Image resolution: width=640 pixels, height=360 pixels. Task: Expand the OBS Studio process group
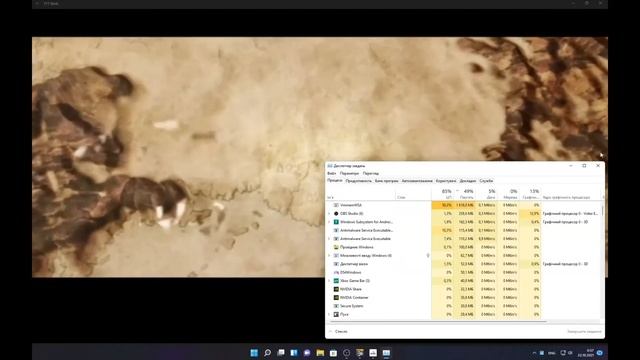329,213
